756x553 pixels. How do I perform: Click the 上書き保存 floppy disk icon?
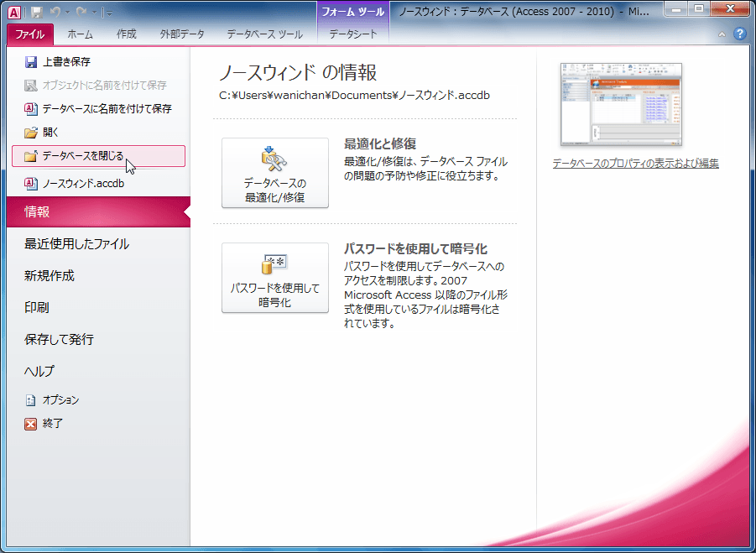tap(31, 62)
